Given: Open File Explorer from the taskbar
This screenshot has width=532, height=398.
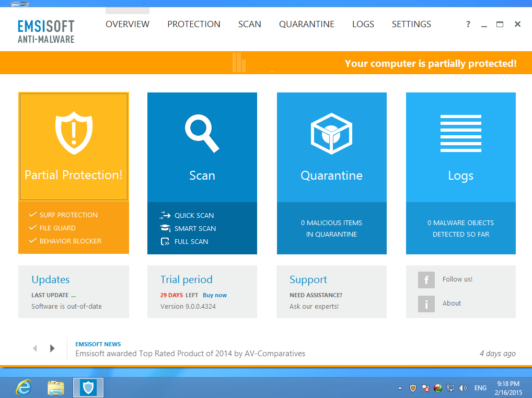Looking at the screenshot, I should 55,388.
